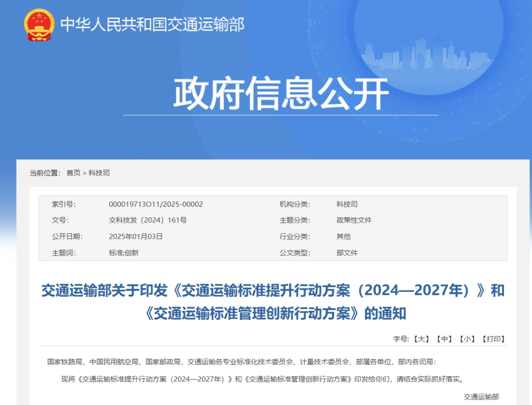
Task: Go to 首页 in the breadcrumb
Action: (x=73, y=173)
